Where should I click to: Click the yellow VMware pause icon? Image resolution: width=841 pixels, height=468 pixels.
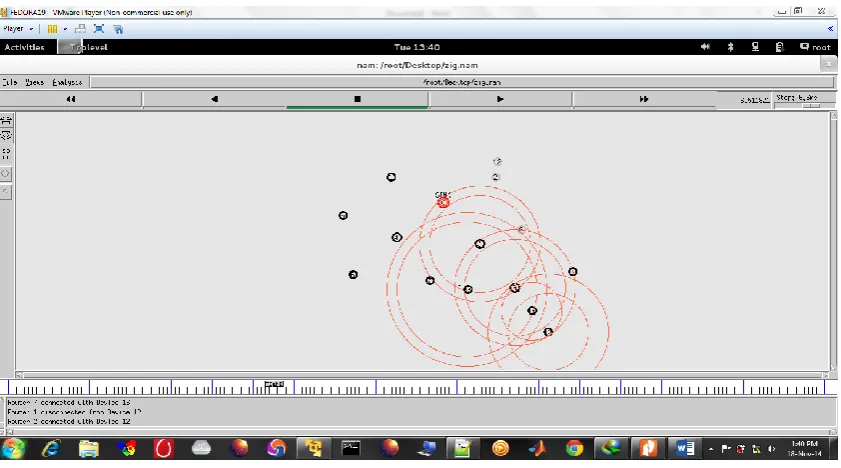(x=52, y=29)
